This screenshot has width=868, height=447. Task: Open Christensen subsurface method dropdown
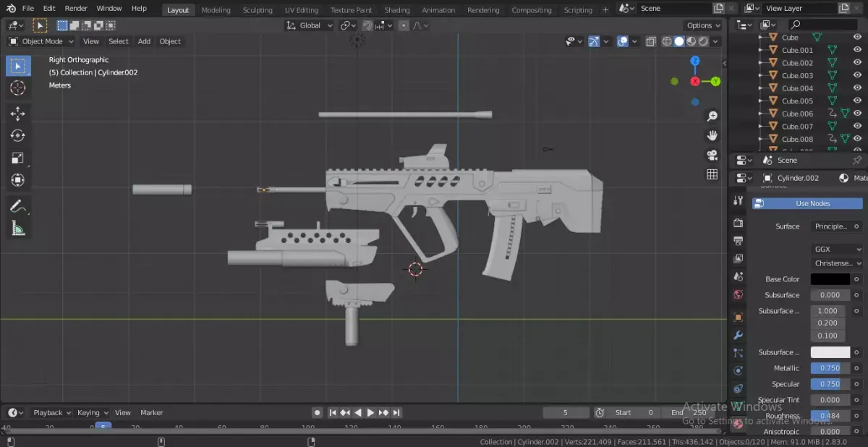coord(837,263)
